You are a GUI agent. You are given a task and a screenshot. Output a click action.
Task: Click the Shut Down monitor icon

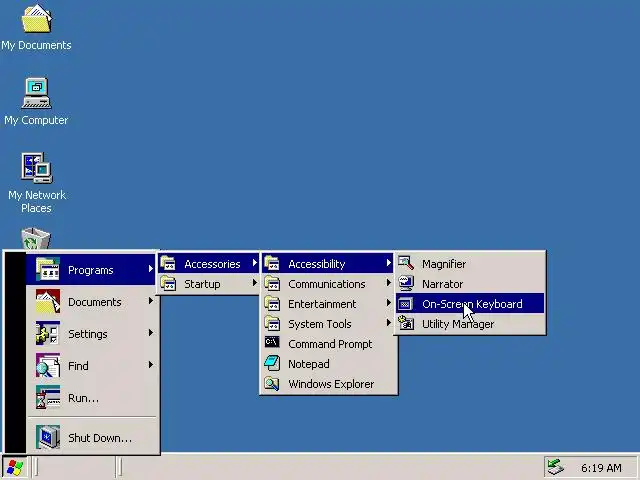[48, 437]
